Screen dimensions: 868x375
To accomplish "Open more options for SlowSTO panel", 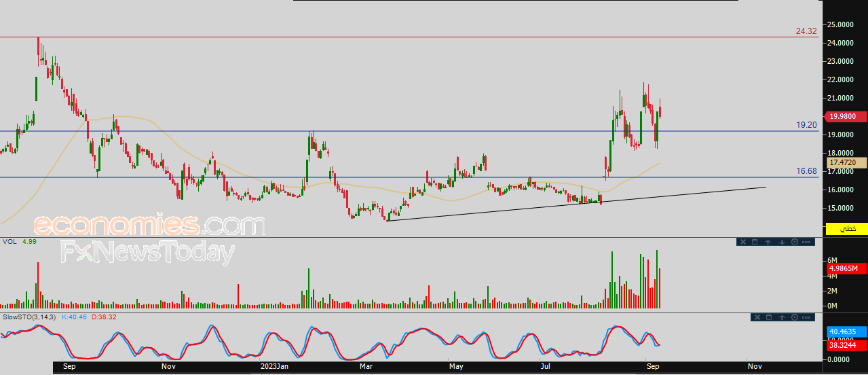I will click(x=806, y=317).
